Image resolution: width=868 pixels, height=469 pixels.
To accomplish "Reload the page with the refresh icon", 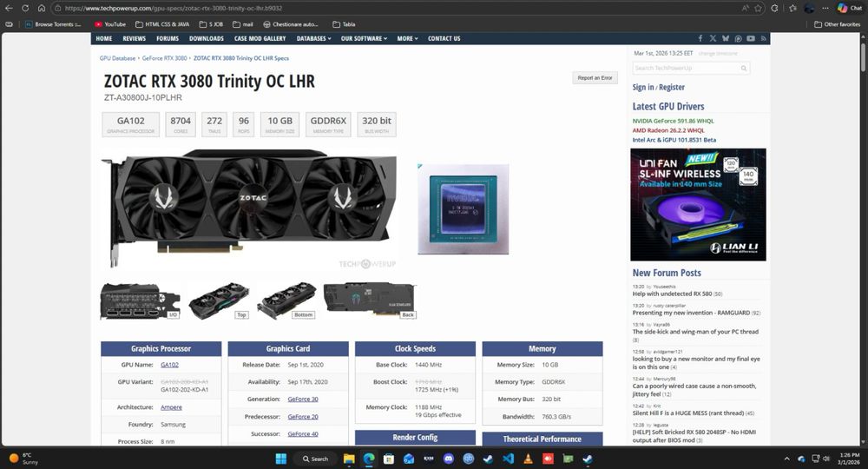I will click(25, 9).
